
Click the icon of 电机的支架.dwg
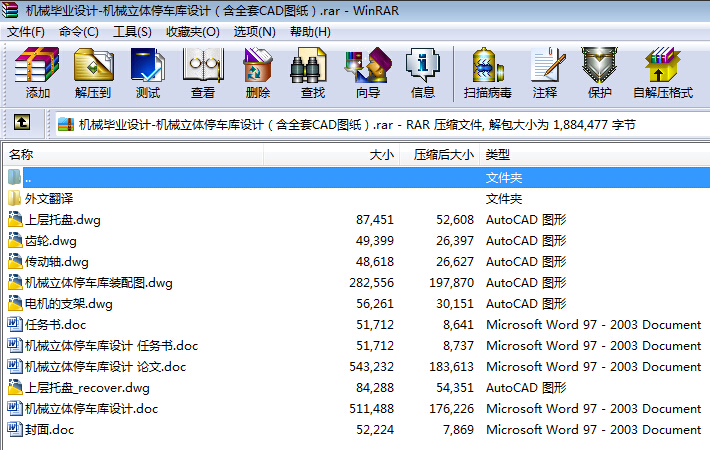14,303
